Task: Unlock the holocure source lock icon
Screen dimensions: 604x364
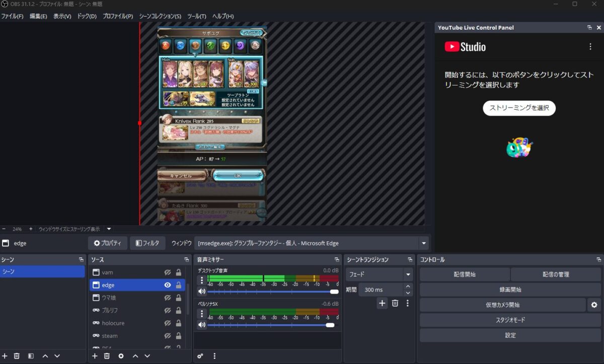Action: pos(178,323)
